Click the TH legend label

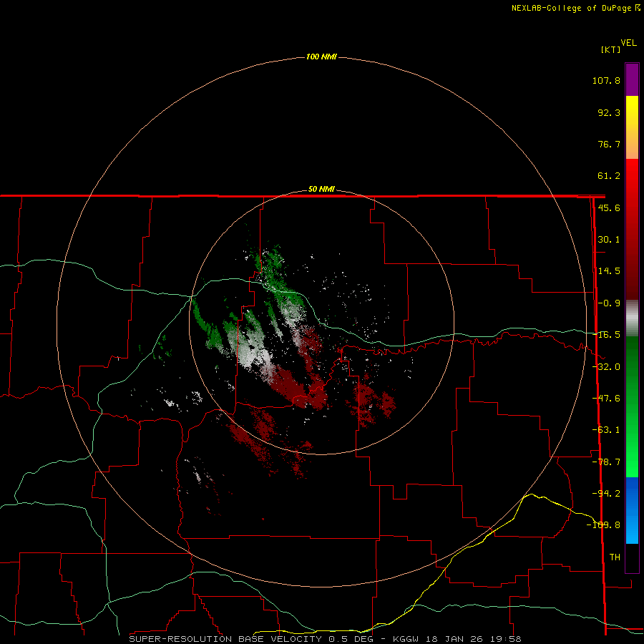[x=615, y=557]
